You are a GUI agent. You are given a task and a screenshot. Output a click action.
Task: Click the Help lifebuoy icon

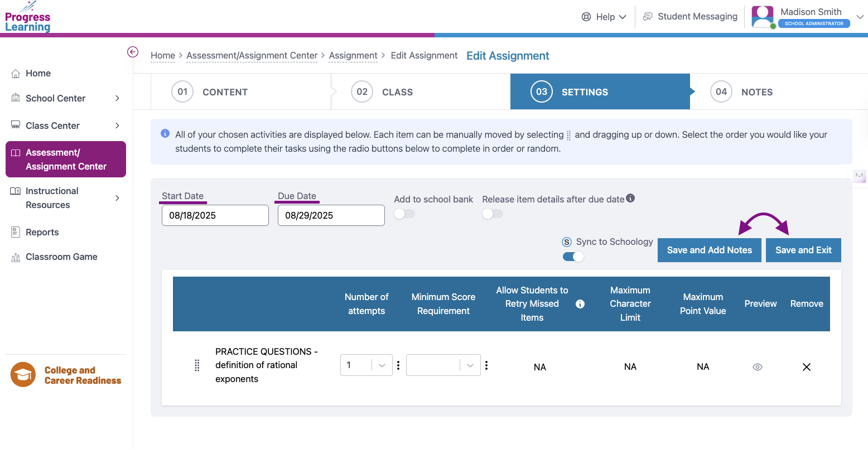click(x=586, y=17)
